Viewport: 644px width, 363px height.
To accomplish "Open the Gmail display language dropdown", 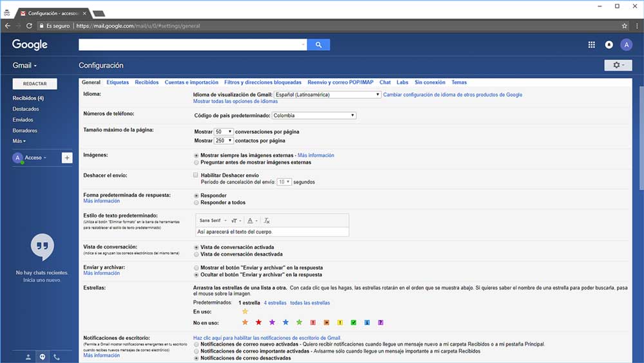I will pyautogui.click(x=327, y=95).
